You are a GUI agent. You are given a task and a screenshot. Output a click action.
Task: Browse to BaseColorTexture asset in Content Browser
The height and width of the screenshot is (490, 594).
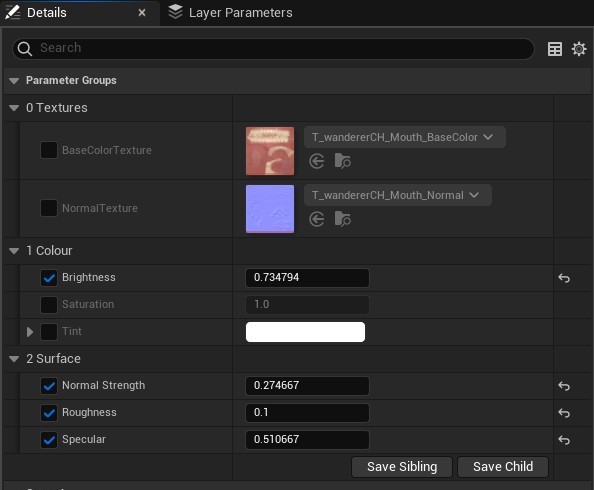point(342,161)
